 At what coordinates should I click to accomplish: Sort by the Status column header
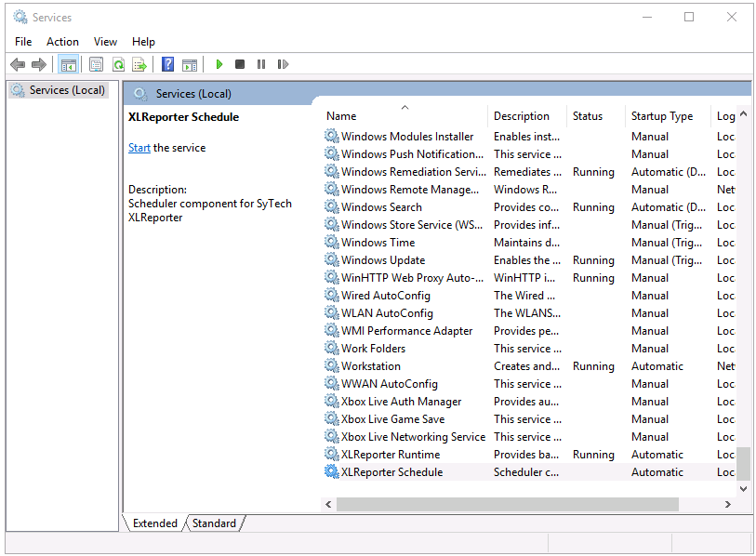point(595,116)
